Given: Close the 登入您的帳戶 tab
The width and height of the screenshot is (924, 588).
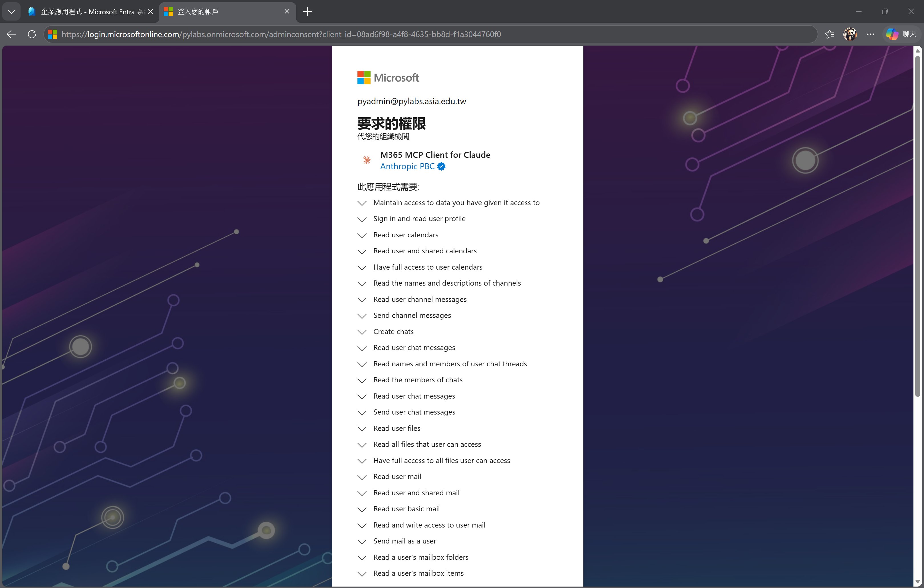Looking at the screenshot, I should 287,11.
